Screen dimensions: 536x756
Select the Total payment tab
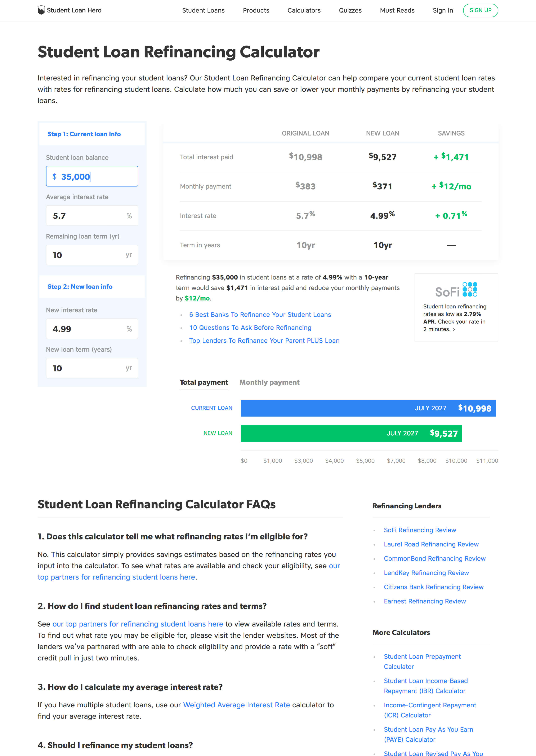click(204, 382)
